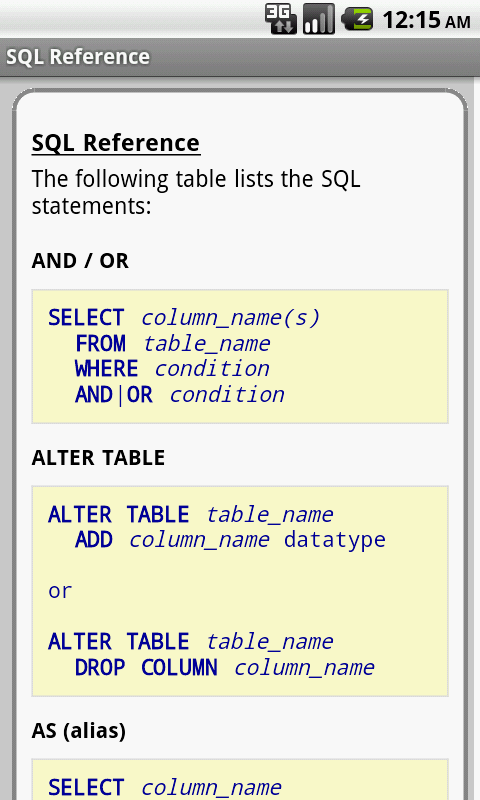Tap the 3G data icon
480x800 pixels.
click(281, 19)
